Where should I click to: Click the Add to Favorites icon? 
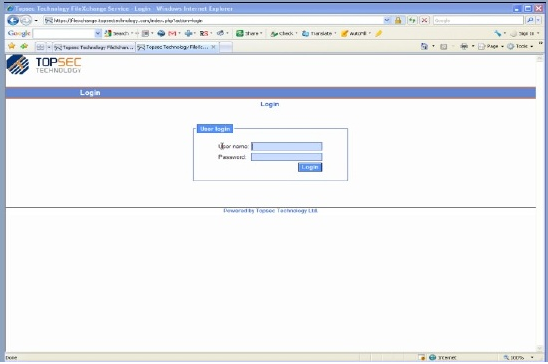coord(24,46)
